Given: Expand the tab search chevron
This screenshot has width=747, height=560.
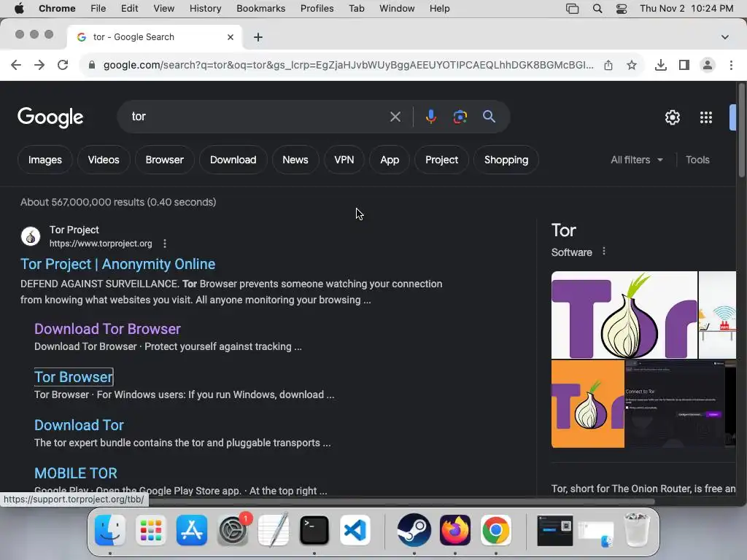Looking at the screenshot, I should (x=725, y=37).
